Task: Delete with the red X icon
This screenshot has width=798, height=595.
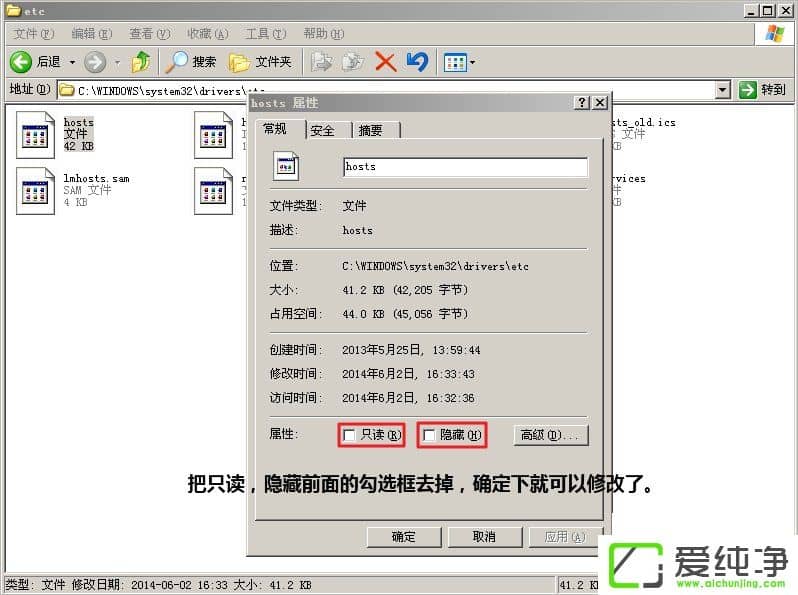Action: [386, 62]
